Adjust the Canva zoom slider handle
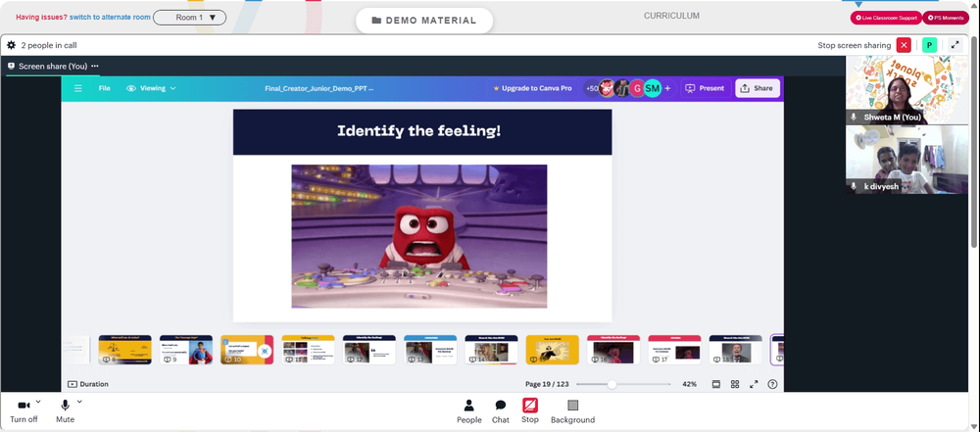 pyautogui.click(x=612, y=384)
